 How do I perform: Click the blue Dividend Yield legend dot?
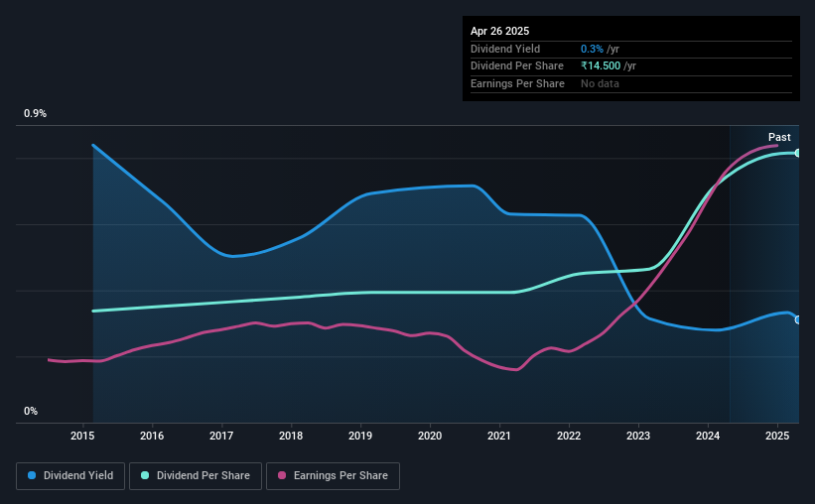[32, 475]
